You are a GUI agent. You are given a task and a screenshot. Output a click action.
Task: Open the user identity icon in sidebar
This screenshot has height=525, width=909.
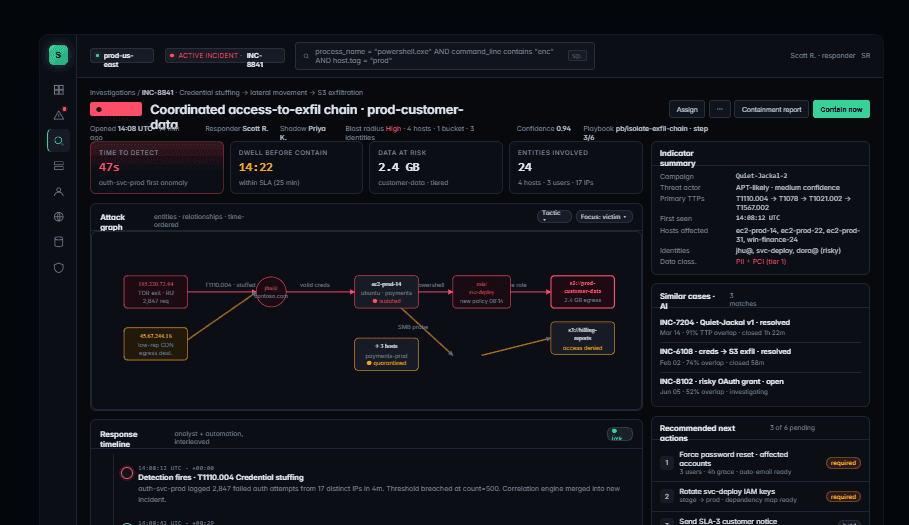59,191
